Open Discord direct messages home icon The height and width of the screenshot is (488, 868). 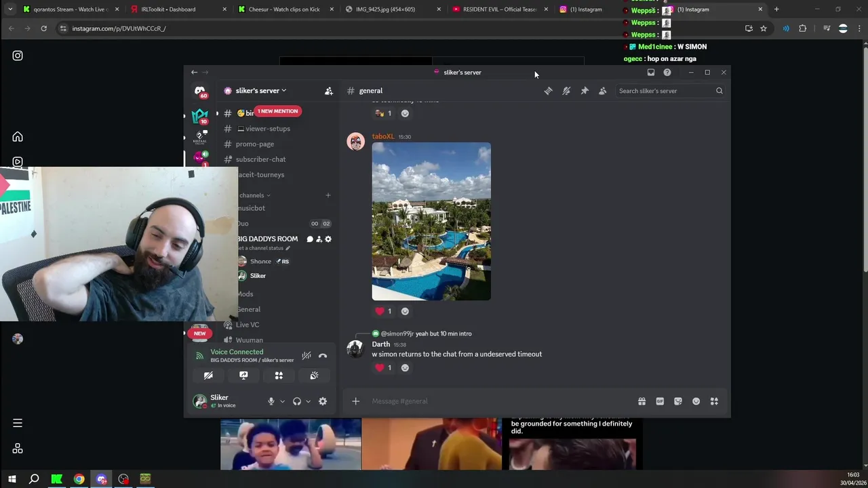(200, 90)
